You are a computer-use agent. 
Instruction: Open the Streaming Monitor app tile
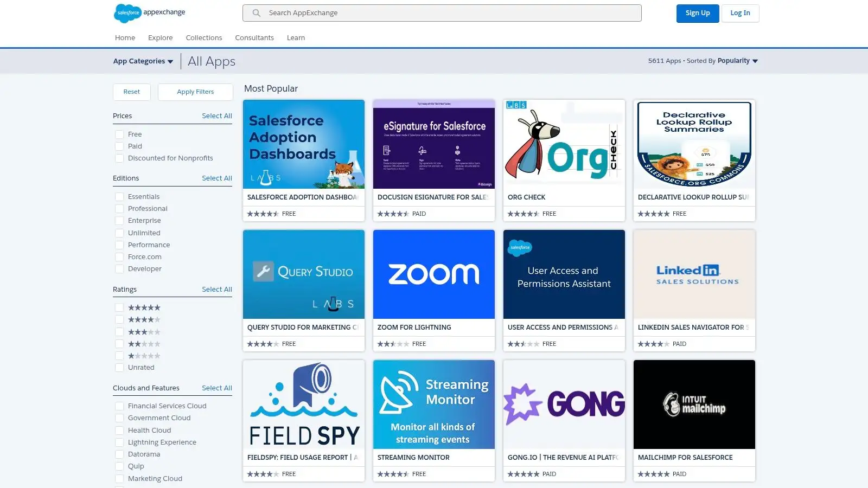coord(433,404)
